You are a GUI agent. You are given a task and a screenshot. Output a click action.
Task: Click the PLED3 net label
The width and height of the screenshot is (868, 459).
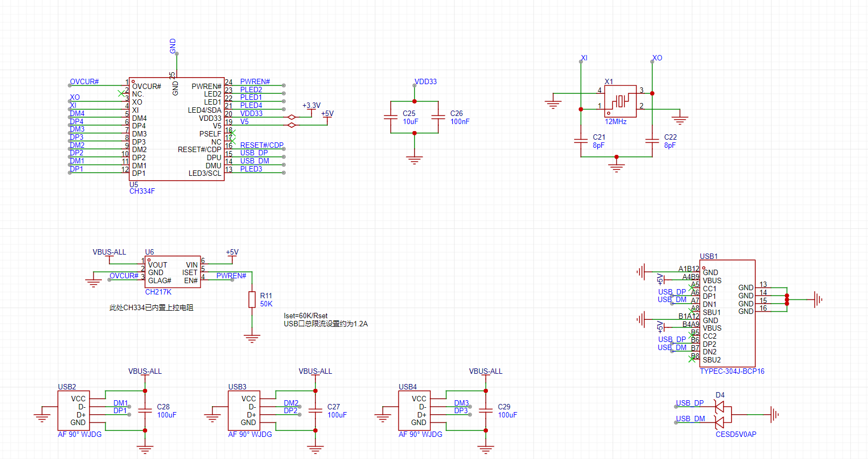point(251,169)
